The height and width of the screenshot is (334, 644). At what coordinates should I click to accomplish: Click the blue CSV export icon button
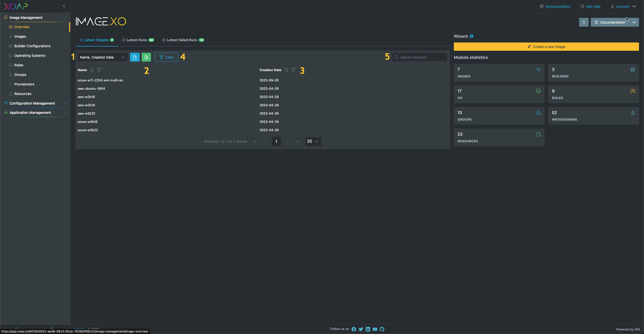[135, 57]
